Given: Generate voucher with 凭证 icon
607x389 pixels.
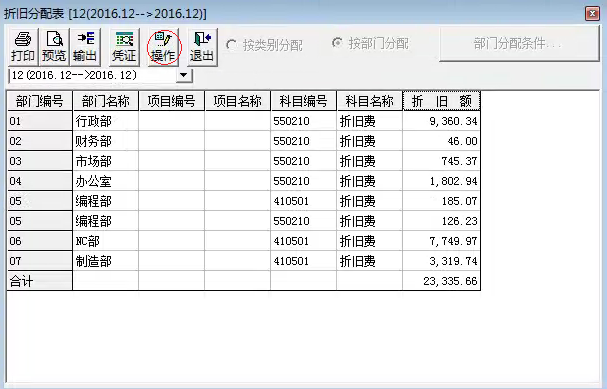Looking at the screenshot, I should click(124, 47).
